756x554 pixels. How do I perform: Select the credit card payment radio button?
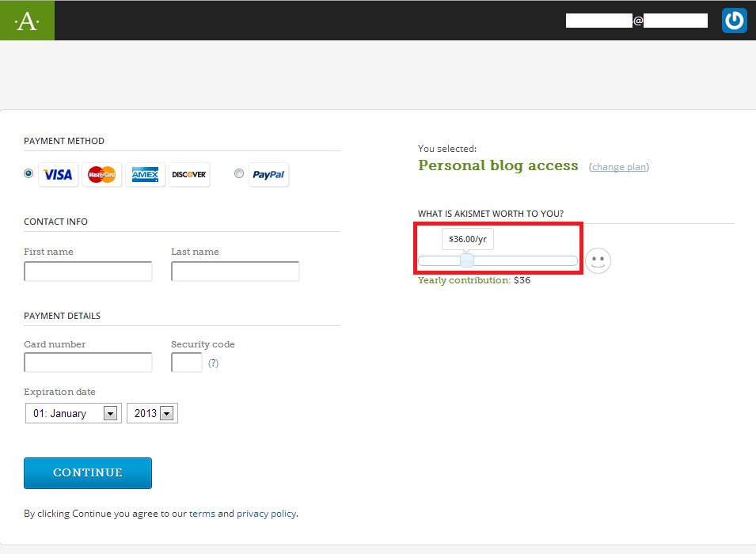click(x=29, y=173)
